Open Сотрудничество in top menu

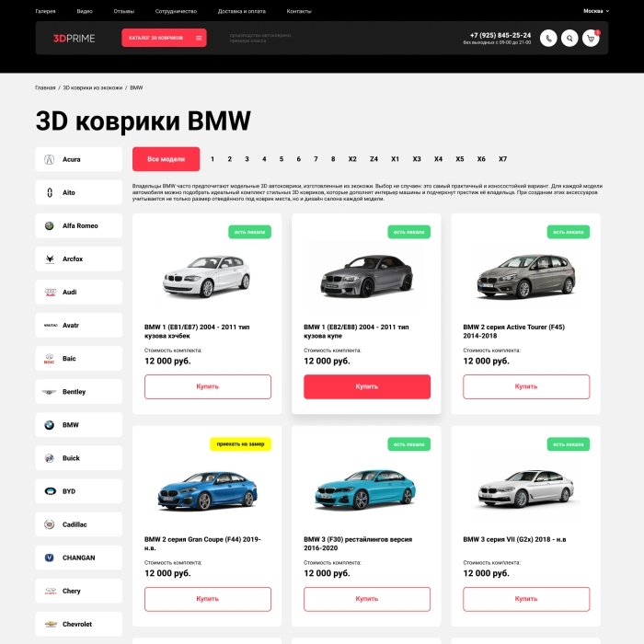coord(176,11)
